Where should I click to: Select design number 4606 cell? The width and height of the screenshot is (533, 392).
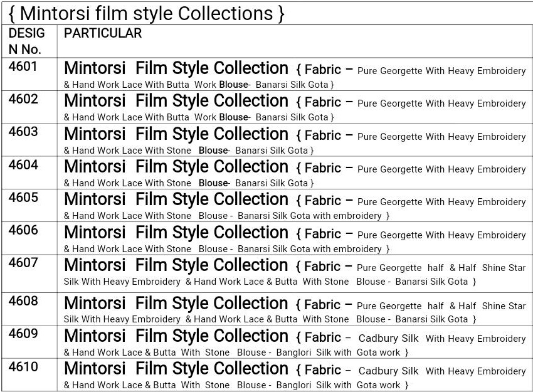(x=23, y=230)
